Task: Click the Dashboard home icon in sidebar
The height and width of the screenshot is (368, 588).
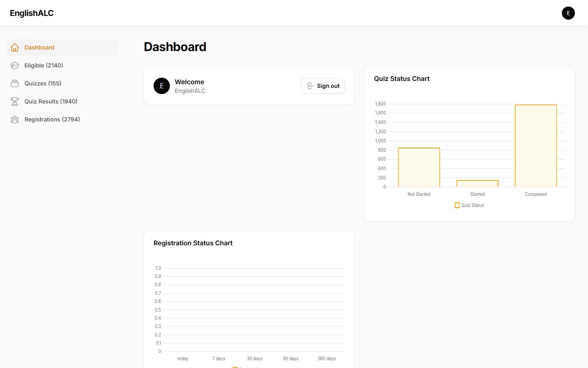Action: (x=15, y=47)
